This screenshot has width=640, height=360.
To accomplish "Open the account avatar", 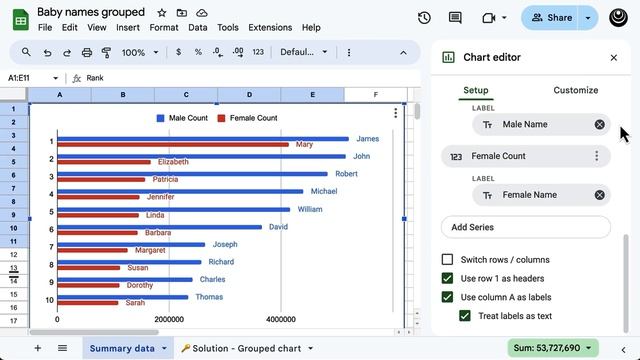I will (618, 18).
